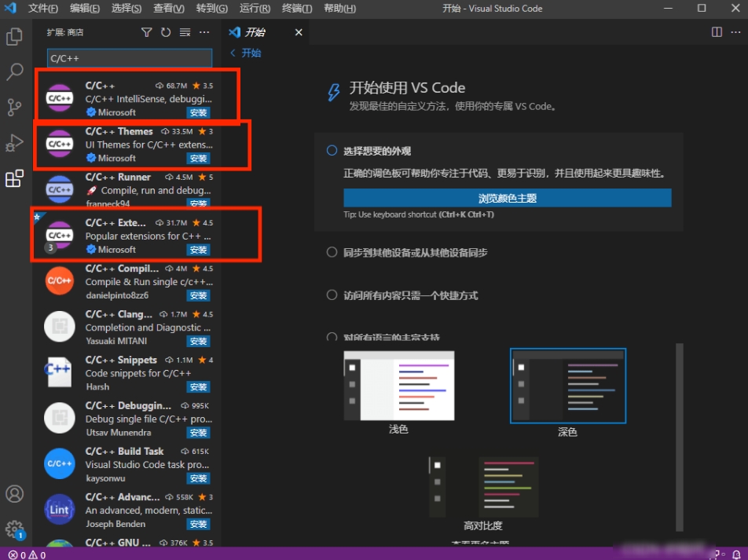Install the C/C++ Clang Command Adapter
Image resolution: width=748 pixels, height=560 pixels.
[x=198, y=341]
